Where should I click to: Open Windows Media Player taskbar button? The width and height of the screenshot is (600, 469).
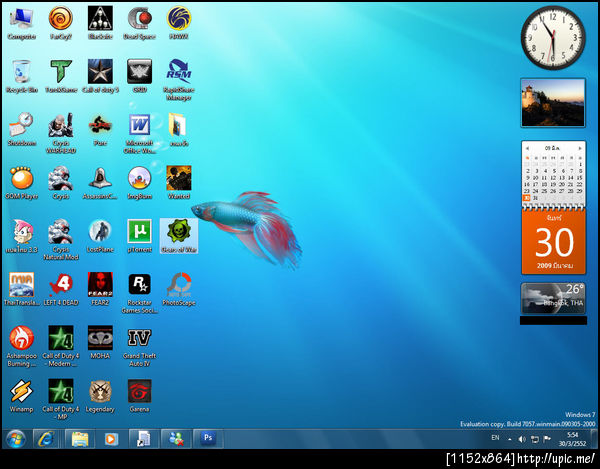[111, 439]
